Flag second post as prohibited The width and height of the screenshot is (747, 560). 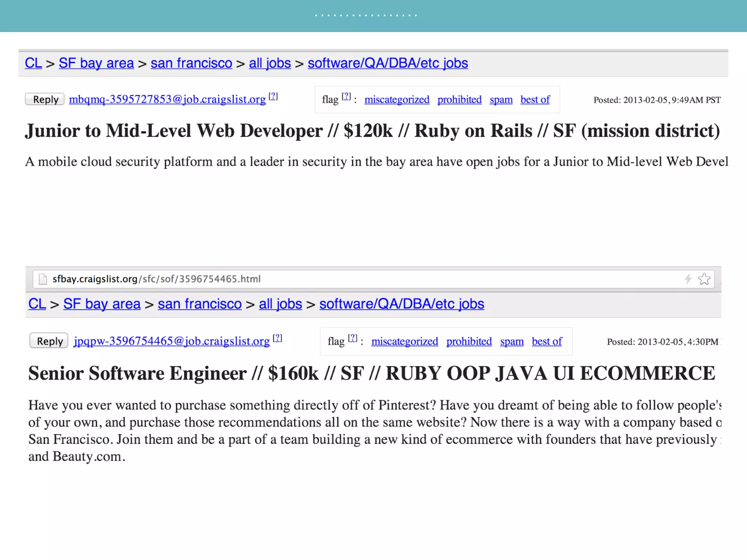469,341
